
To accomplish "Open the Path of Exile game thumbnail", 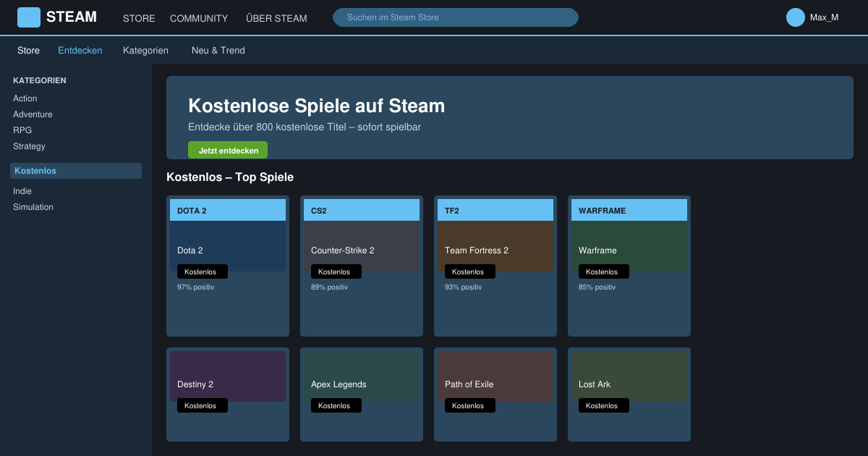I will click(495, 376).
